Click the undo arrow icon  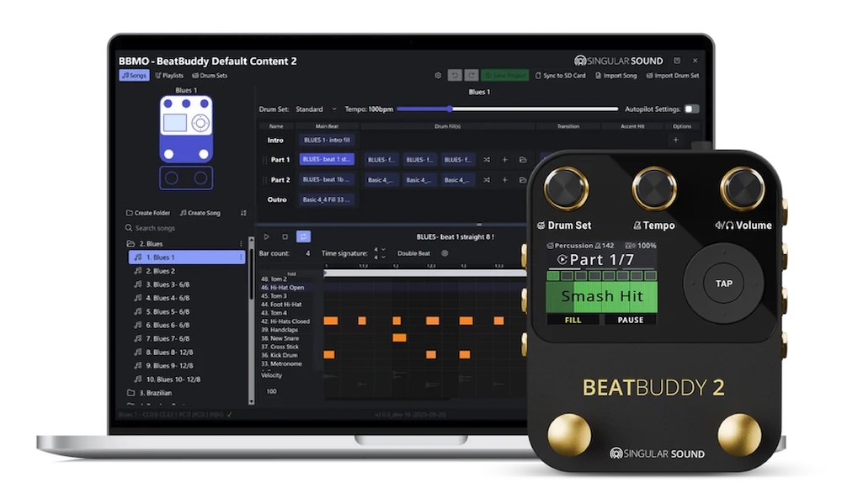455,76
